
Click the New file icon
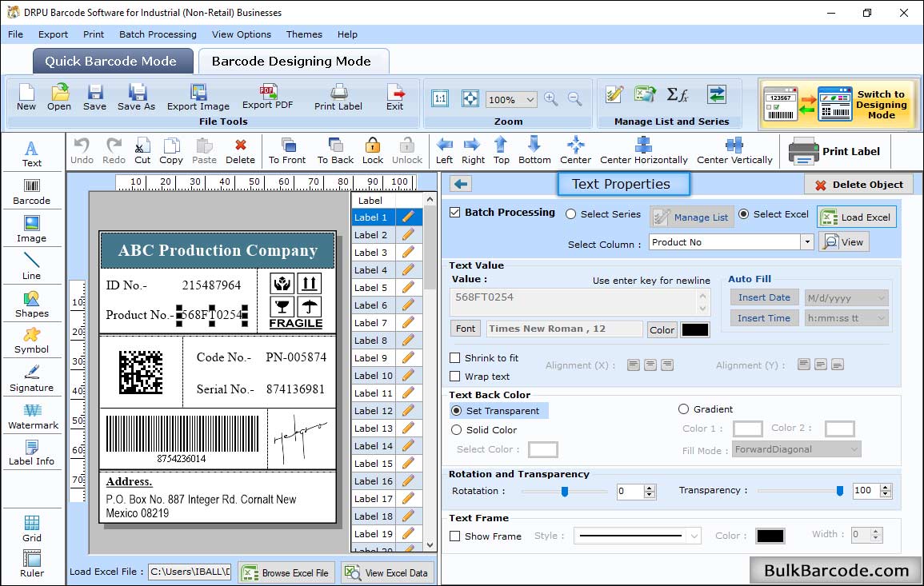[x=26, y=98]
